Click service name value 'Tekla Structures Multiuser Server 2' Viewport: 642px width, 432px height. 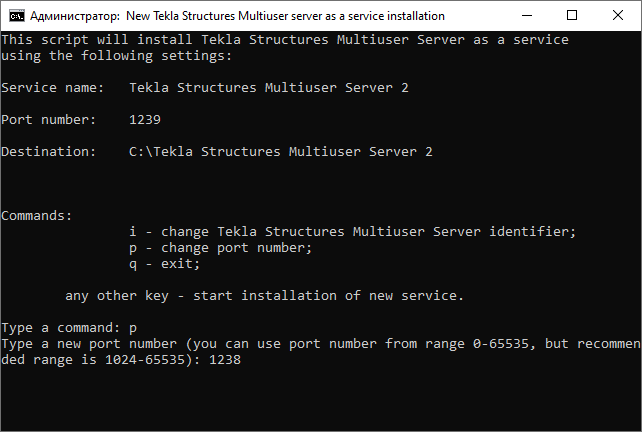coord(269,88)
